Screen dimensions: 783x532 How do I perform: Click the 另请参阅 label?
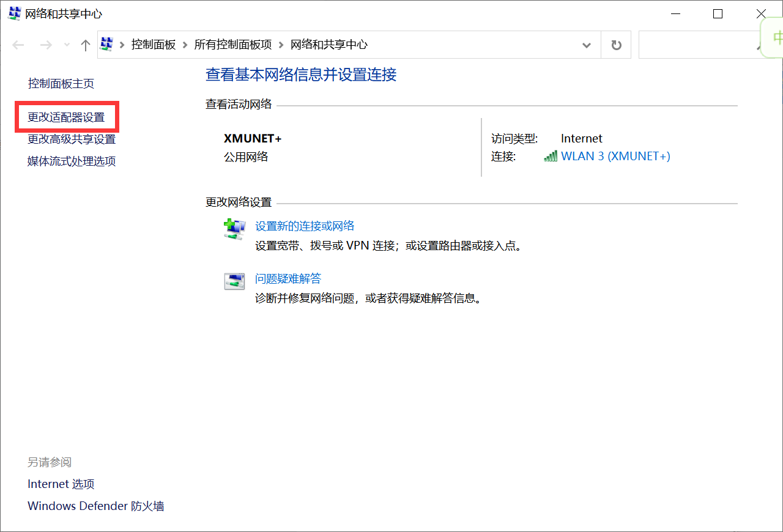(x=50, y=462)
